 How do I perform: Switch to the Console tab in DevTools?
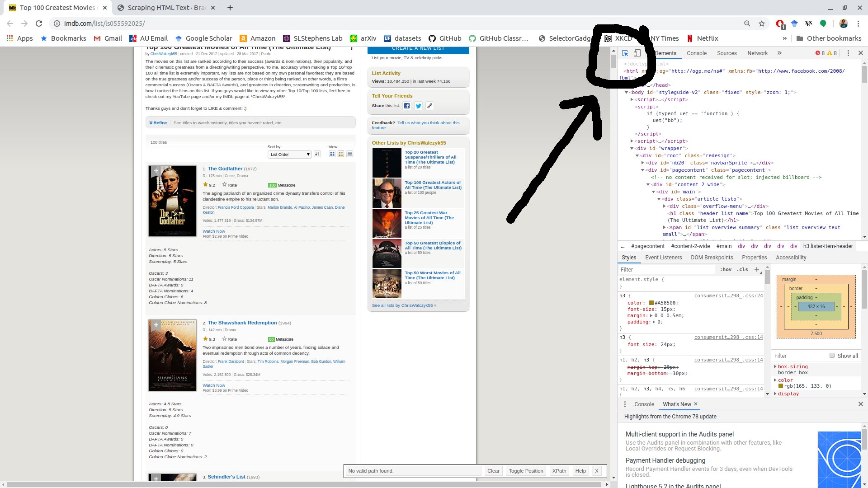pos(696,53)
